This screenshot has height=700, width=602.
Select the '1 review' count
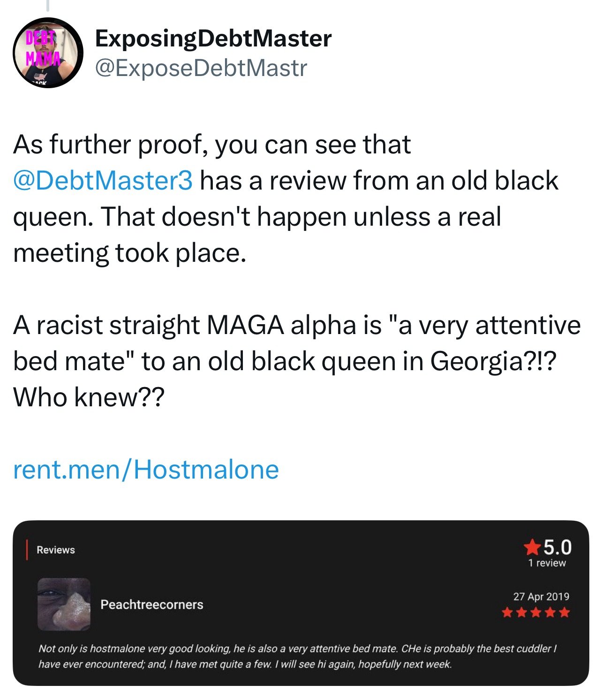click(x=547, y=563)
